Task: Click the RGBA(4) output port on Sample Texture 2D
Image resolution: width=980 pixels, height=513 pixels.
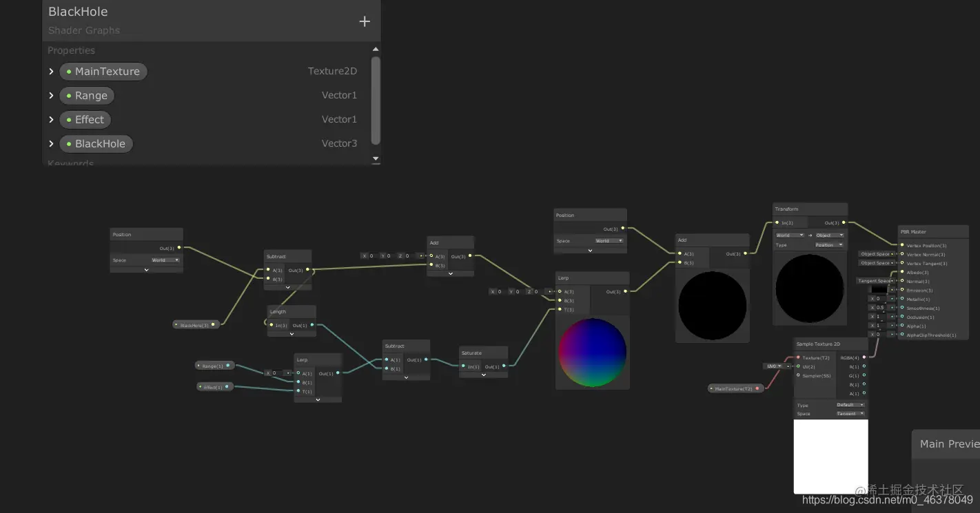Action: pos(864,358)
